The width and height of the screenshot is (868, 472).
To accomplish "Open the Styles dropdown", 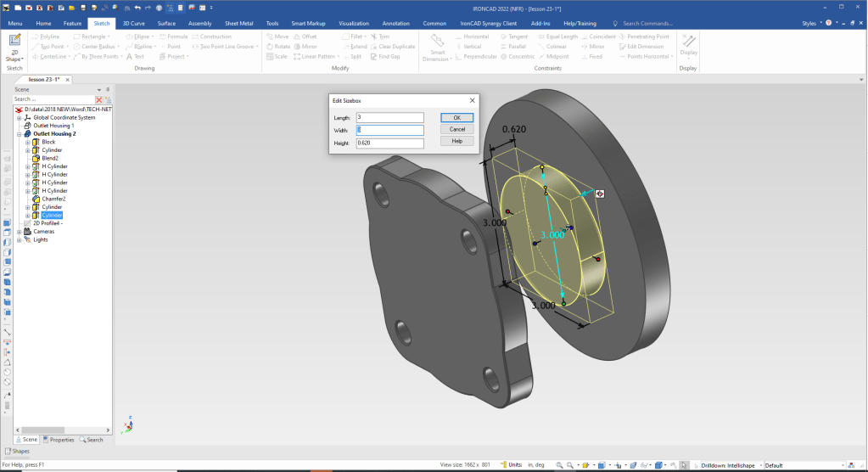I will point(811,24).
